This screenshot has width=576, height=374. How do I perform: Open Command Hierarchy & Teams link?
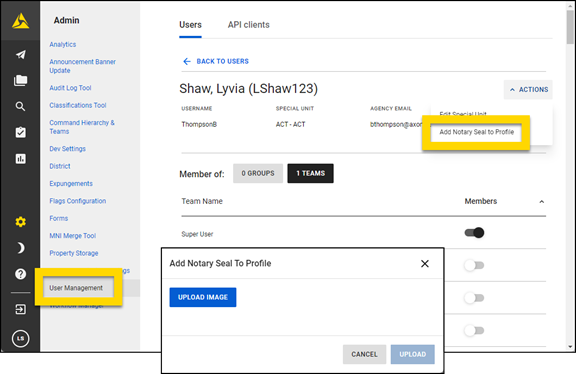[x=82, y=127]
